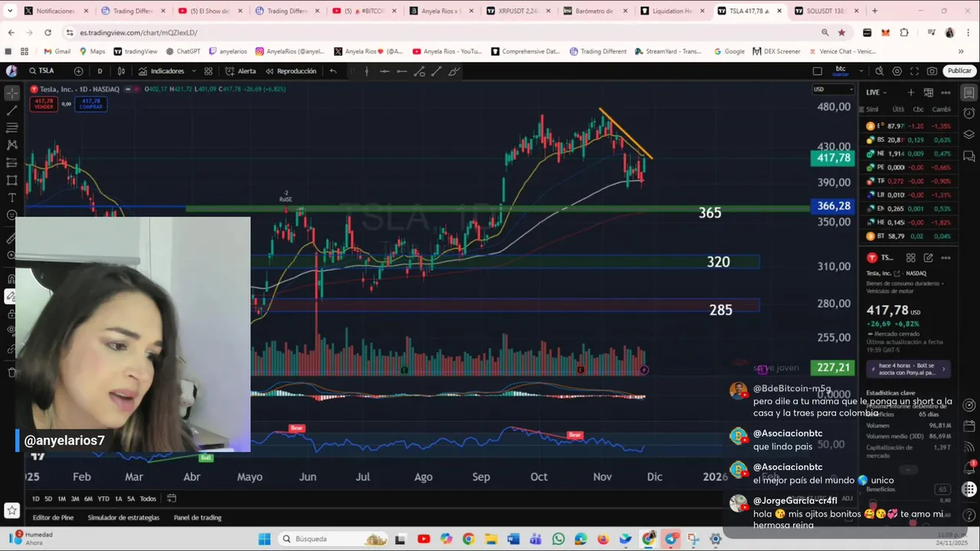Select the brush favorite drawing tool
980x551 pixels.
[454, 71]
